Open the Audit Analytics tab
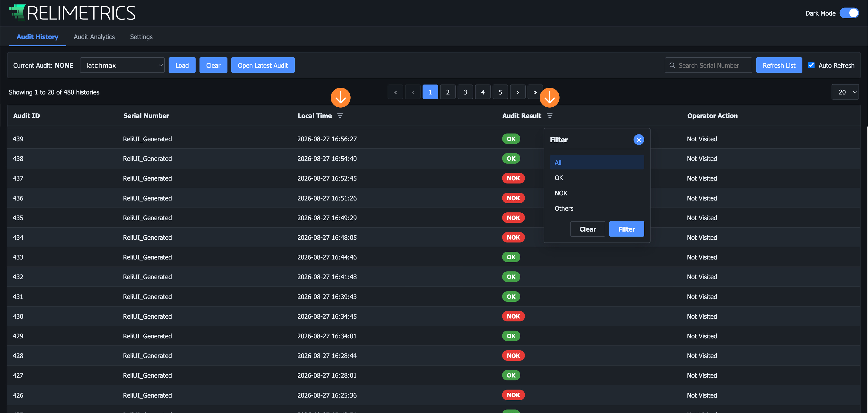 pyautogui.click(x=94, y=37)
